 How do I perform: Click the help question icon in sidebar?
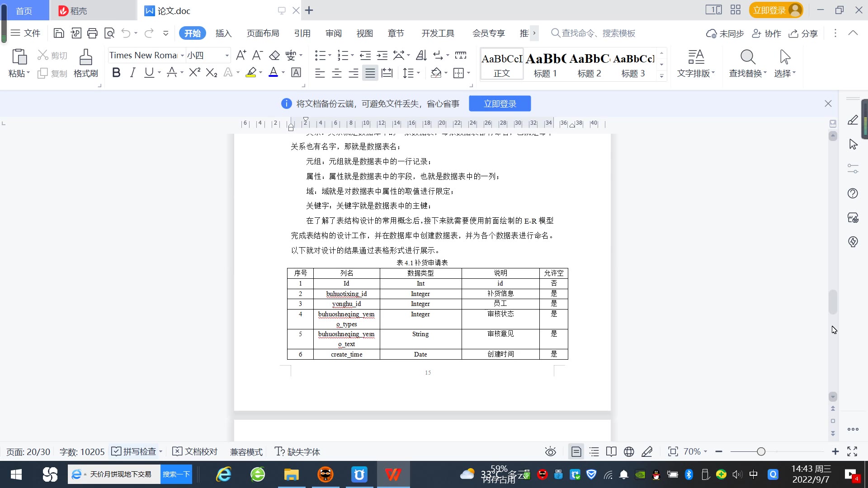pyautogui.click(x=853, y=193)
